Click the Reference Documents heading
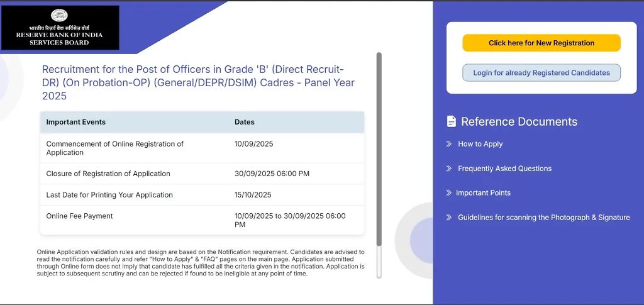Image resolution: width=644 pixels, height=305 pixels. click(519, 121)
